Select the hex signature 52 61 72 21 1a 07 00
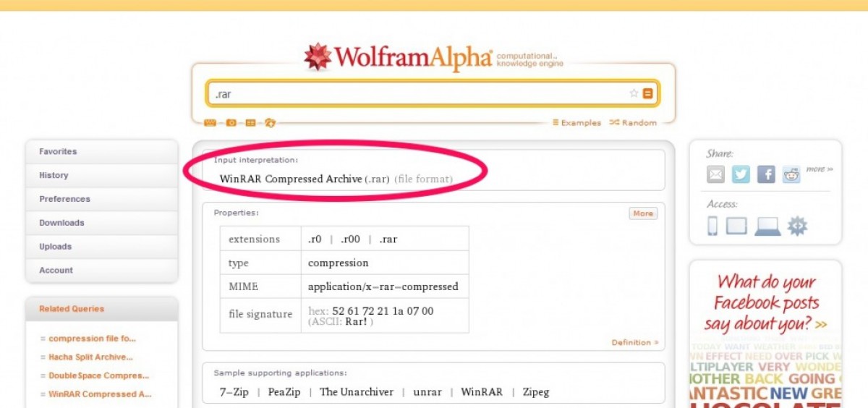The width and height of the screenshot is (868, 408). (x=383, y=311)
